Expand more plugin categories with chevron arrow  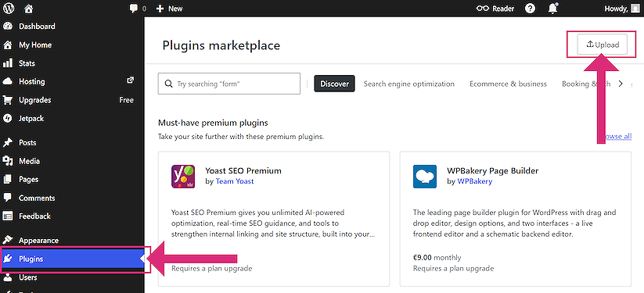tap(621, 84)
